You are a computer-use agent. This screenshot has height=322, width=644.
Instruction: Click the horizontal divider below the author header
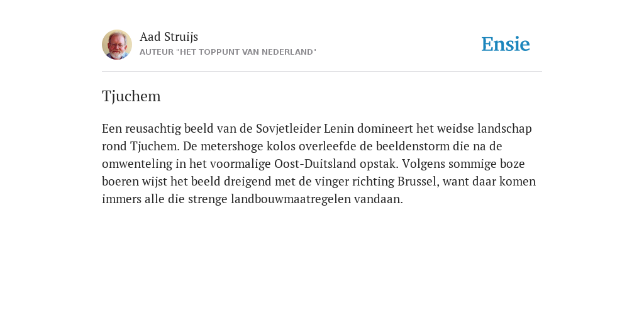pos(322,72)
